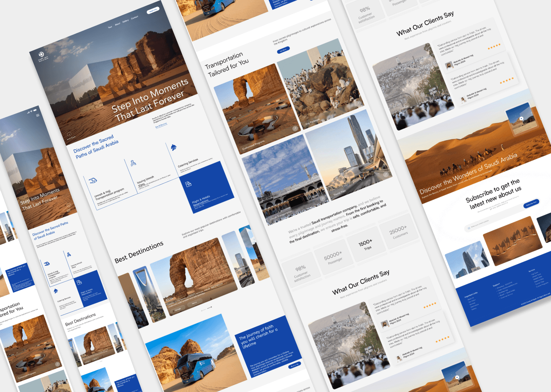Click the Umrah & Hajj Transportation icon on mobile mockup
The width and height of the screenshot is (551, 392).
point(47,264)
